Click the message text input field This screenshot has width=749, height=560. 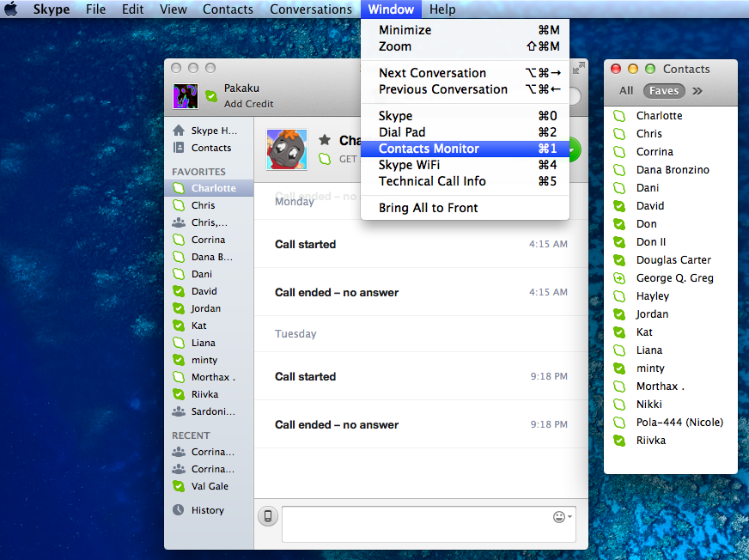[x=429, y=524]
